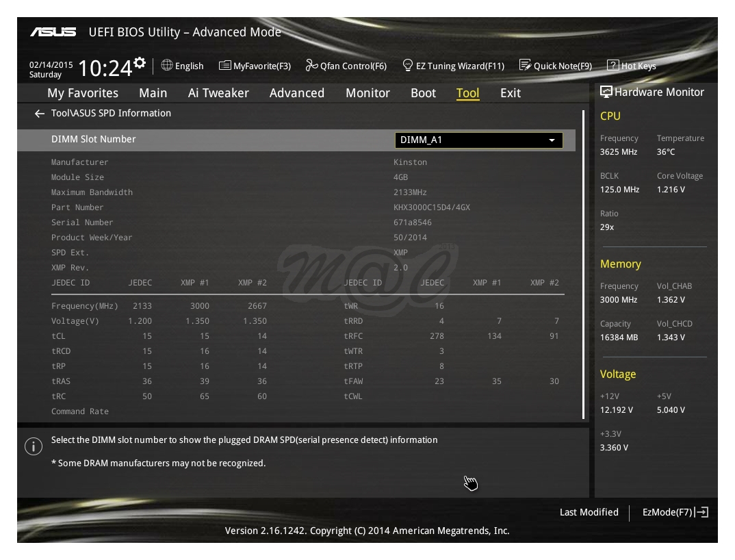Click the globe language icon
Screen dimensions: 735x560
167,65
